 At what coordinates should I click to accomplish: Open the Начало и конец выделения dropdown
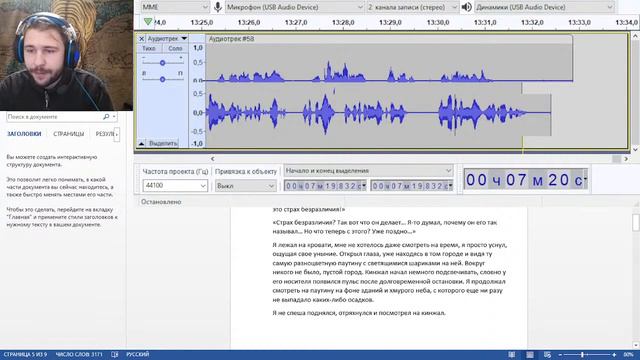coord(368,171)
